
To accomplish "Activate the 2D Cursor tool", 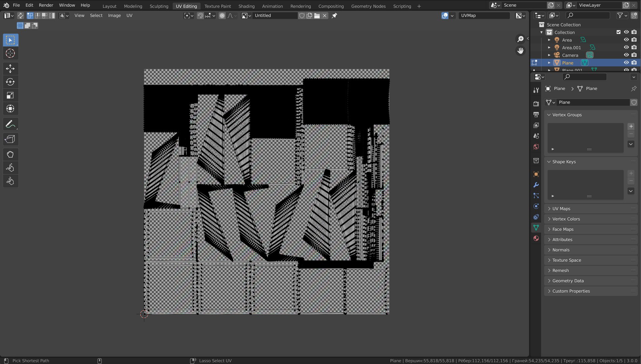I will click(10, 53).
